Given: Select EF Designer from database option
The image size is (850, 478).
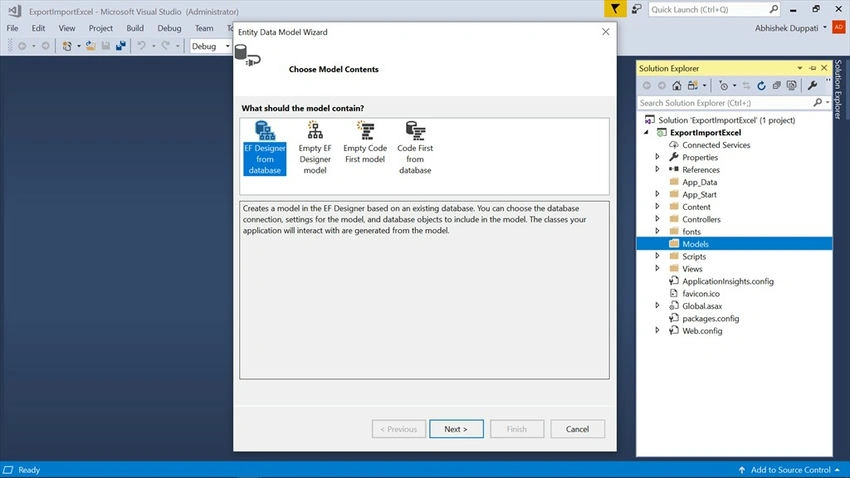Looking at the screenshot, I should (x=265, y=147).
